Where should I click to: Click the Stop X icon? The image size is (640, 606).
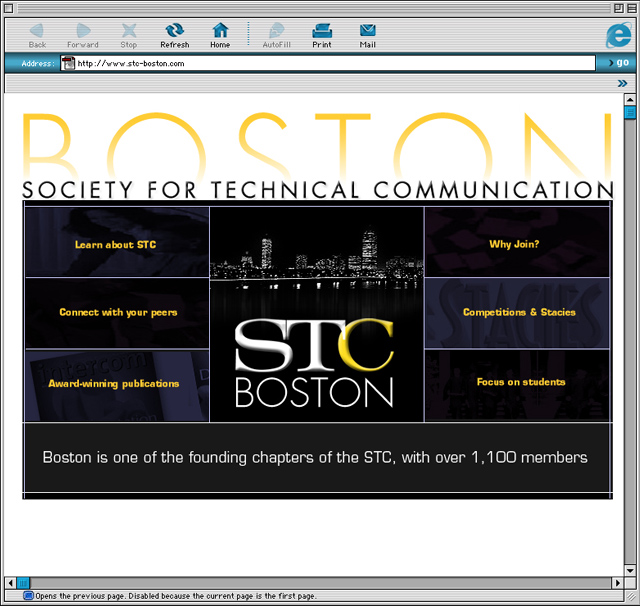coord(129,31)
